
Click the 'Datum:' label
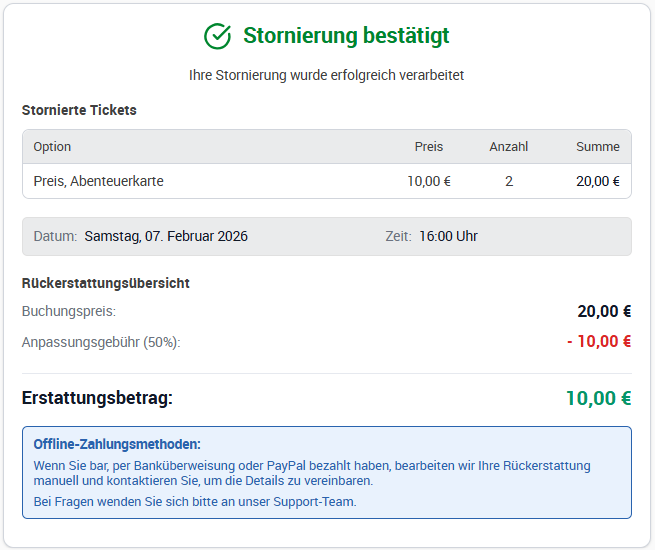pos(55,236)
